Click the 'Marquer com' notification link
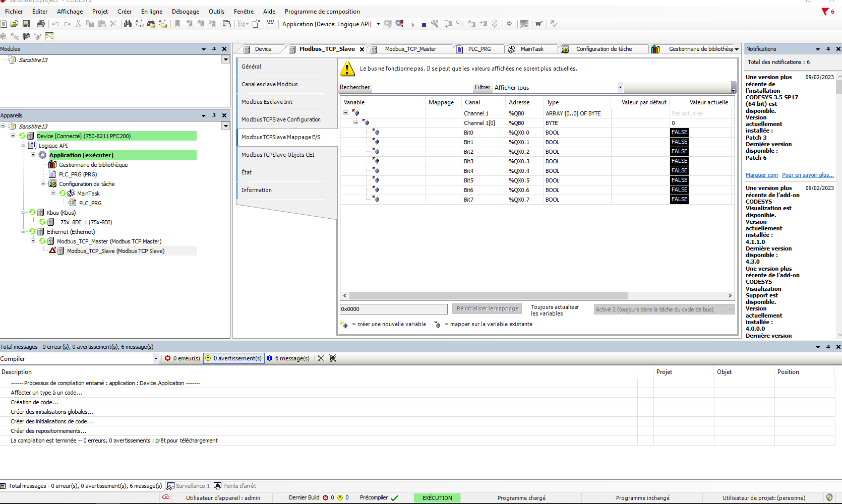Screen dimensions: 842x504 click(761, 175)
